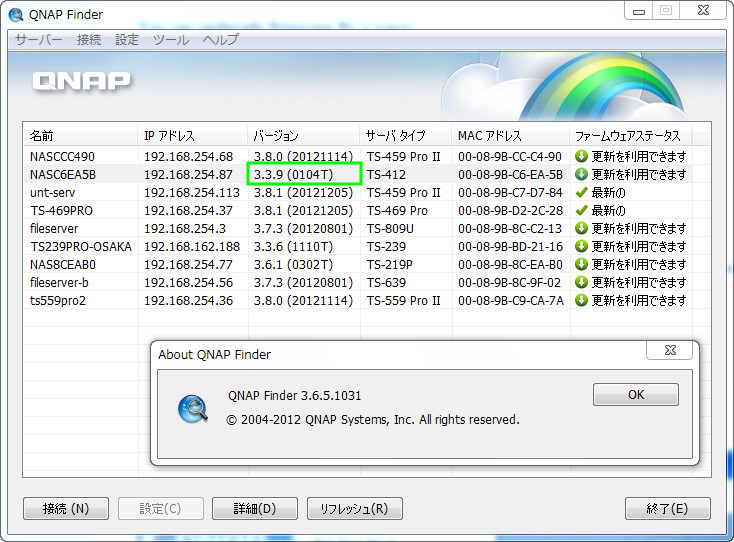Click version cell 3.6.1 (0302T)
The height and width of the screenshot is (542, 734).
pos(294,264)
